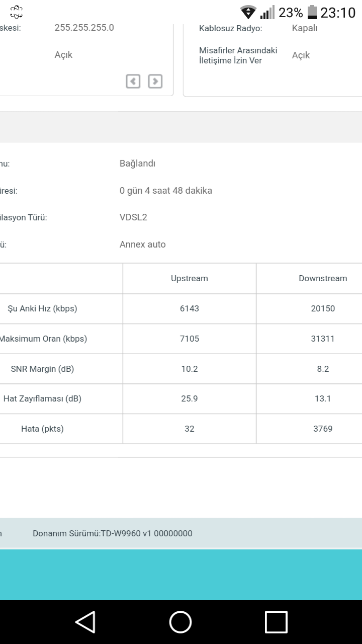Click the Bağlandı connection status text

[137, 164]
